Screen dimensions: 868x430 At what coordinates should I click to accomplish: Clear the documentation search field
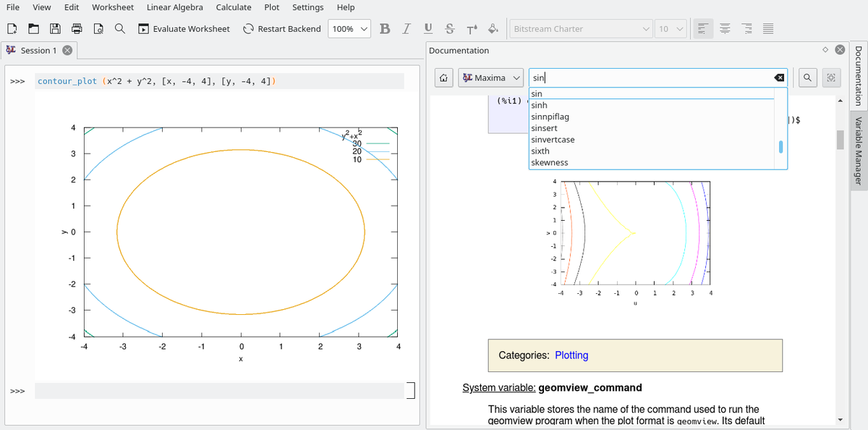(x=779, y=77)
